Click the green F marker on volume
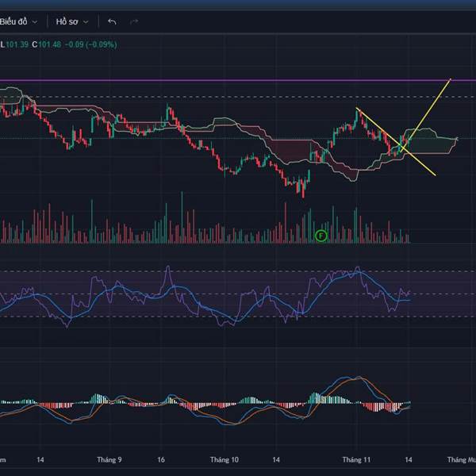This screenshot has width=476, height=476. (x=321, y=236)
